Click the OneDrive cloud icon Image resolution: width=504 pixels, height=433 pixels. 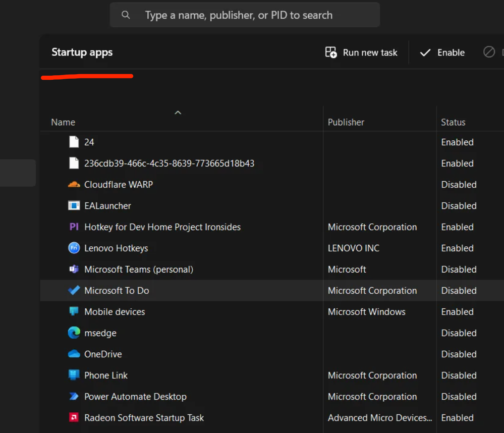(74, 354)
